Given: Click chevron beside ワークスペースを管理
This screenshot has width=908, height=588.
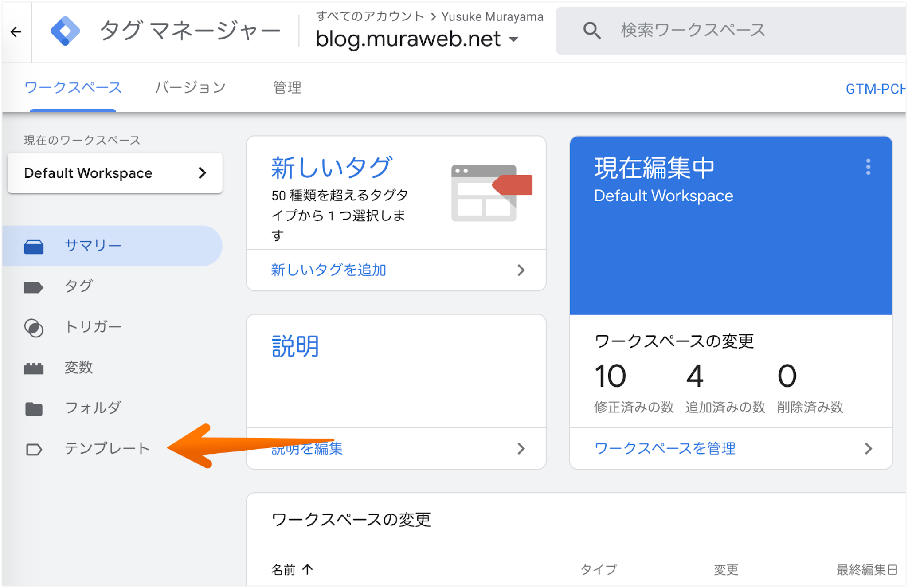Looking at the screenshot, I should [x=868, y=449].
